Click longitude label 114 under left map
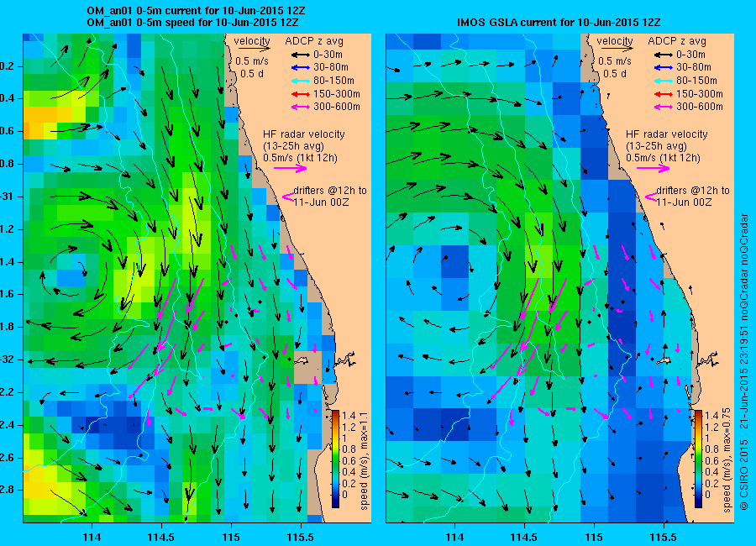Screen dimensions: 756x546 coord(92,537)
